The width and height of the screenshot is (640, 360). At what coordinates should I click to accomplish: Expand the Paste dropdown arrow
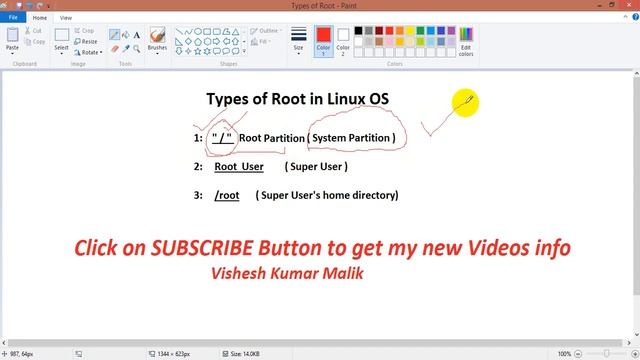(x=12, y=54)
